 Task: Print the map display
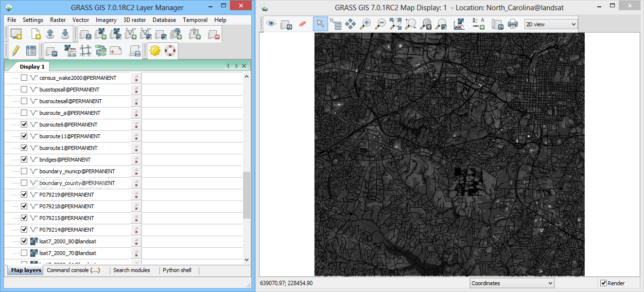[513, 23]
